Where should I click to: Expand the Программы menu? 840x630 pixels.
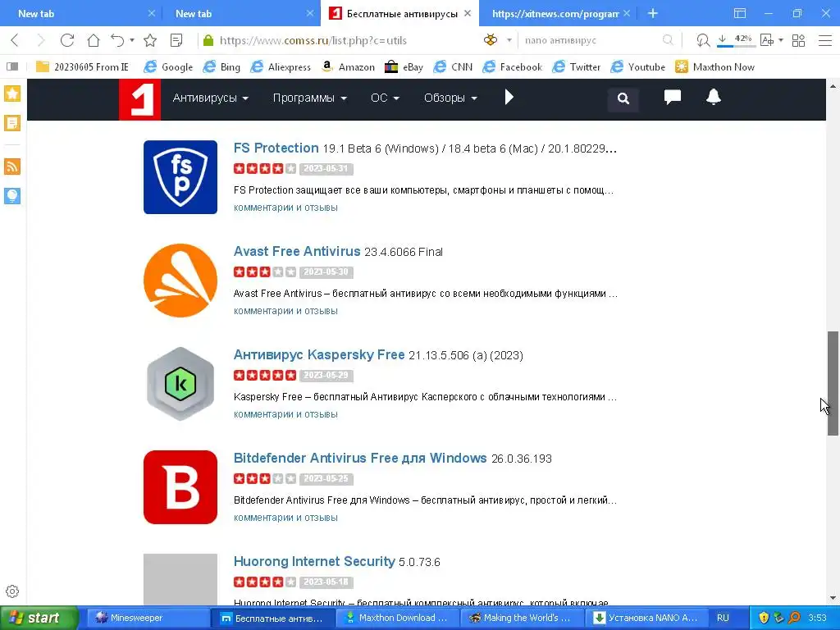(309, 98)
